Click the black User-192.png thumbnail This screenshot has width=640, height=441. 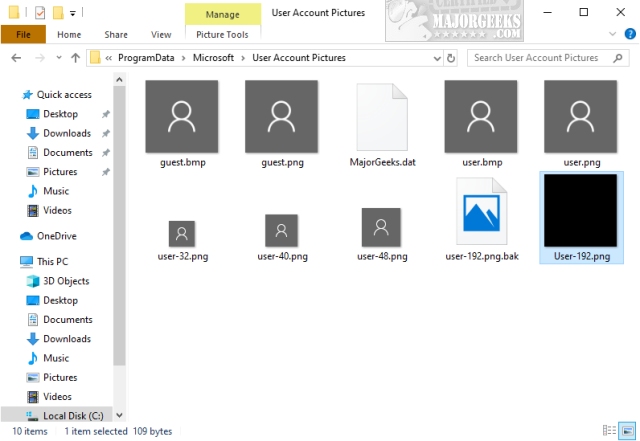580,211
